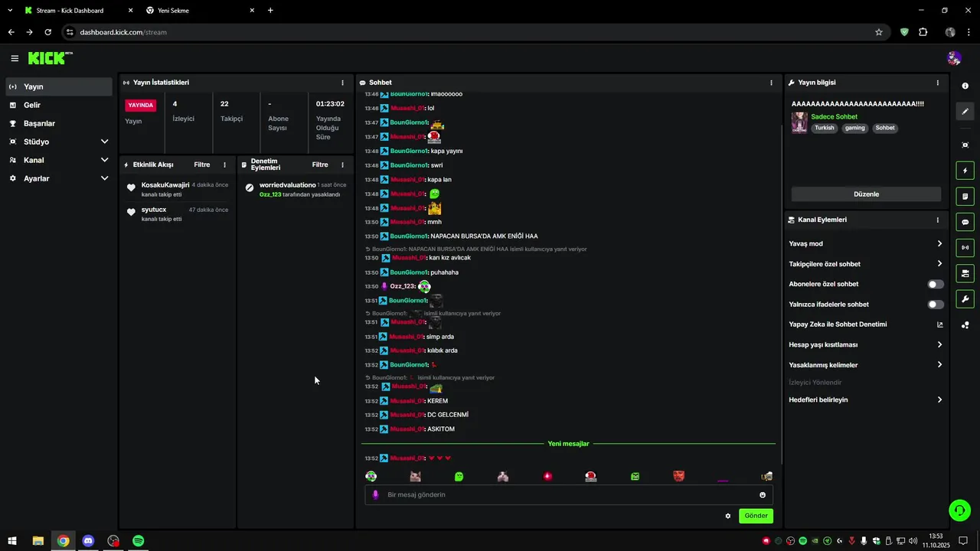Viewport: 980px width, 551px height.
Task: Focus the Bir mesaj gönderin input field
Action: [568, 495]
